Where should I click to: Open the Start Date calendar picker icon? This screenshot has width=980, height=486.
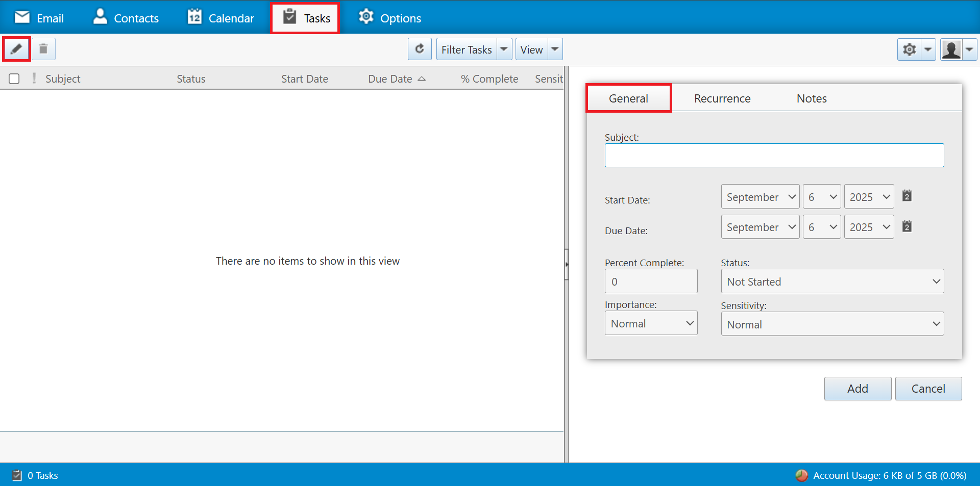tap(907, 196)
